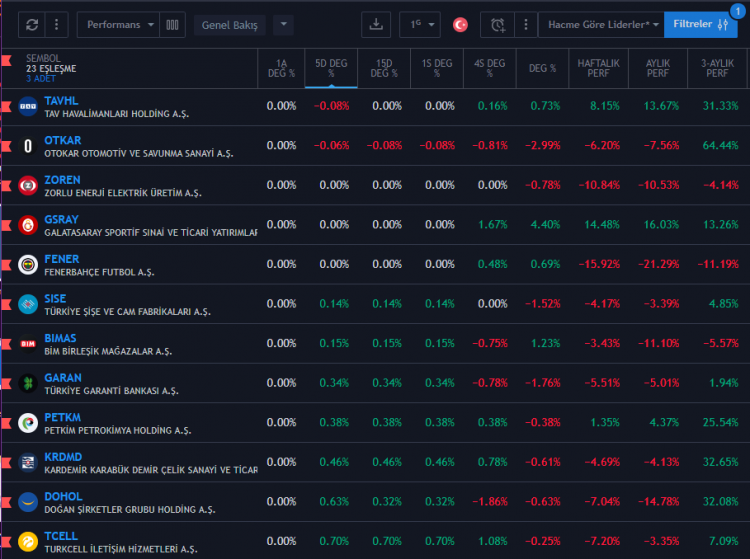Image resolution: width=750 pixels, height=559 pixels.
Task: Click OTKAR company logo
Action: 28,146
